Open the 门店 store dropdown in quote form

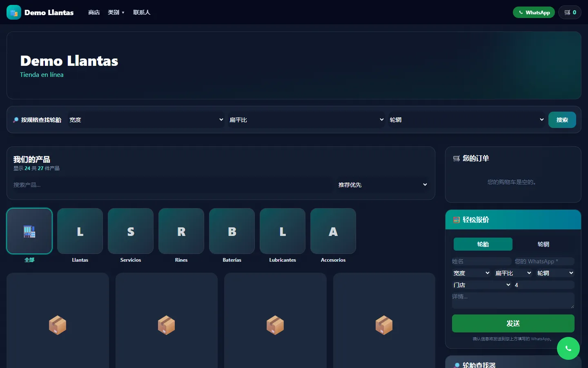coord(482,285)
